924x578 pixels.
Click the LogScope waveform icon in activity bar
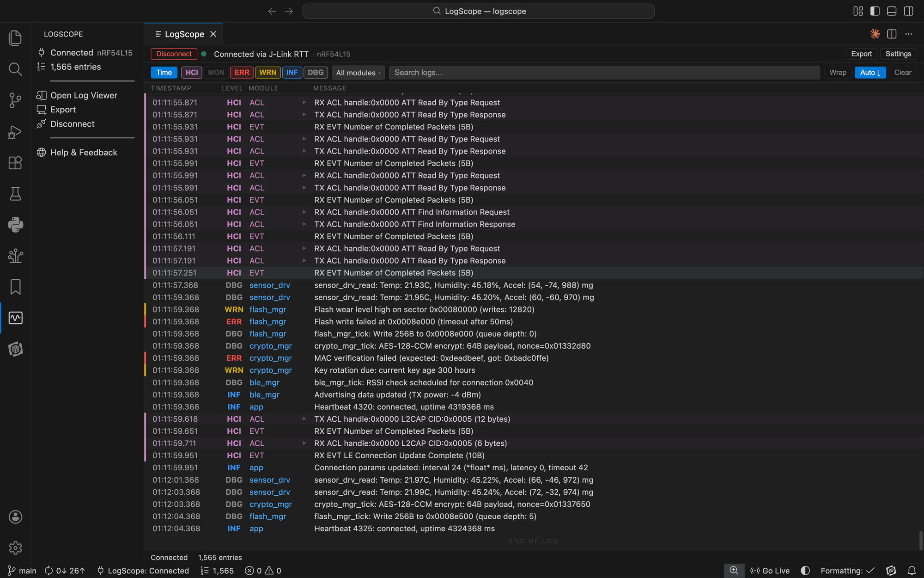tap(15, 318)
